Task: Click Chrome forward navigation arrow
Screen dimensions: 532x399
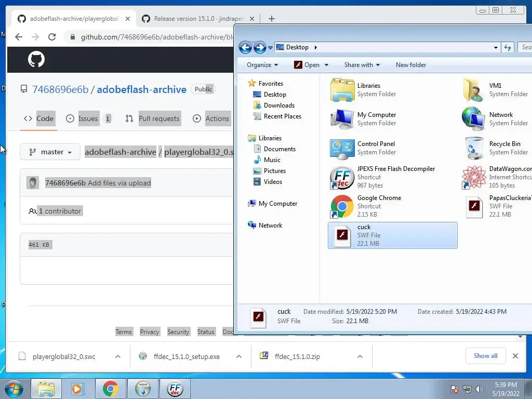Action: pos(35,37)
